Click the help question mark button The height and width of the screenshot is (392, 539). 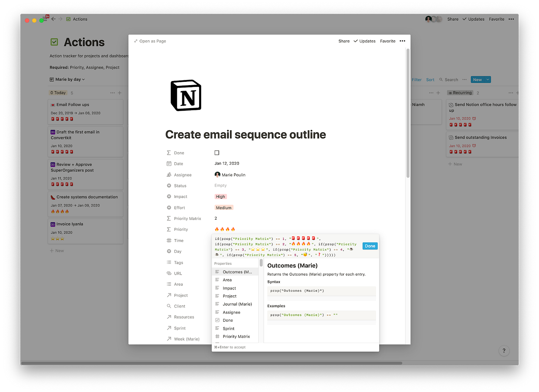[x=504, y=351]
